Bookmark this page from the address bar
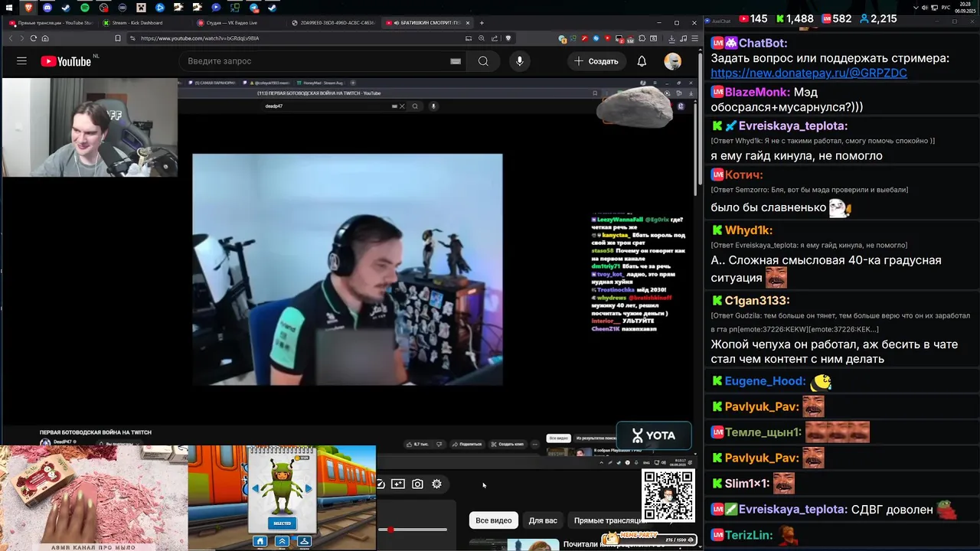980x551 pixels. click(x=117, y=38)
